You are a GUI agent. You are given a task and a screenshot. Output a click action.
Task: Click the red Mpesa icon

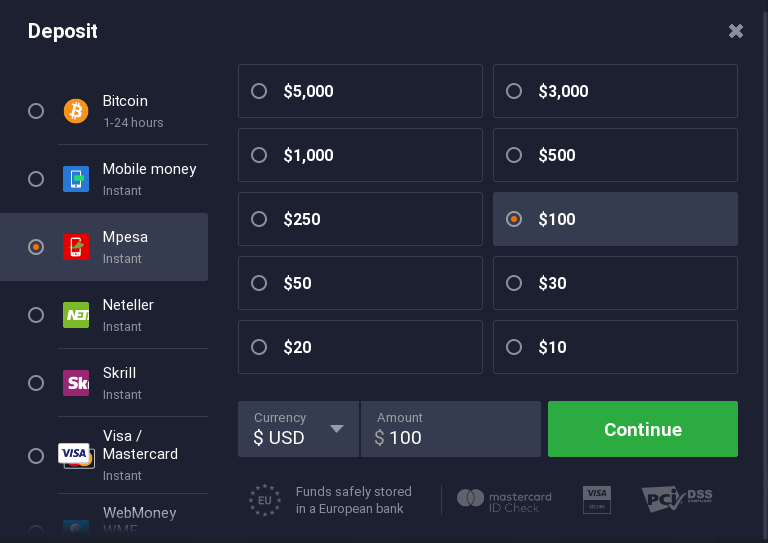76,247
